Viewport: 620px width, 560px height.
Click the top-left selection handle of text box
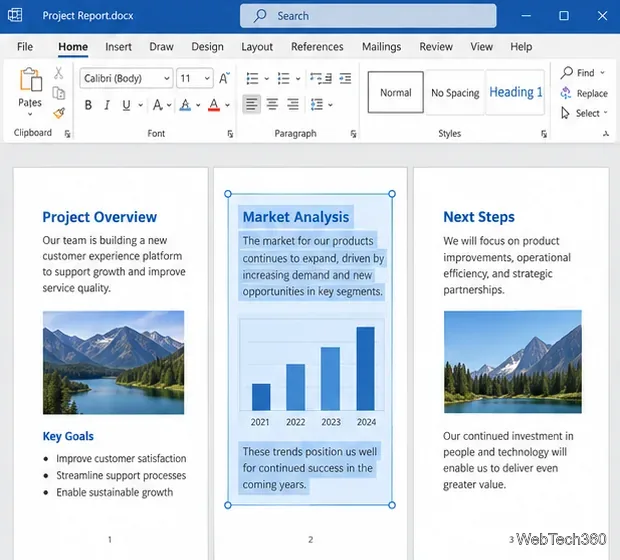pyautogui.click(x=228, y=194)
